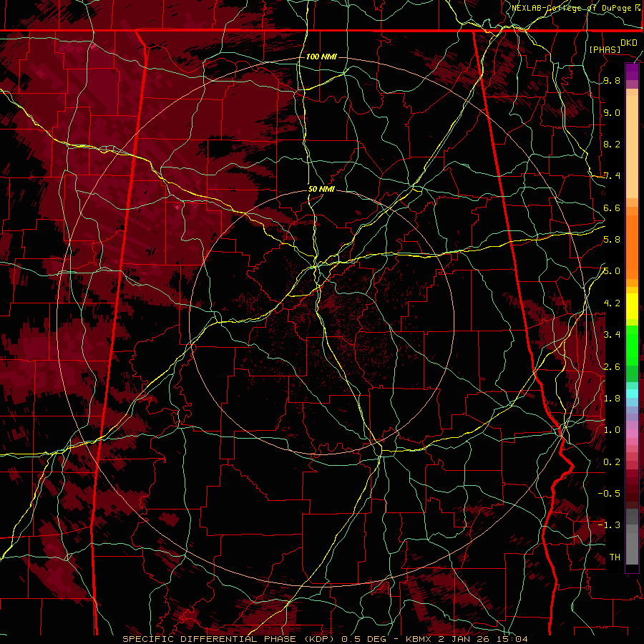Select the 7.4 scale value
This screenshot has width=644, height=644.
[x=612, y=176]
